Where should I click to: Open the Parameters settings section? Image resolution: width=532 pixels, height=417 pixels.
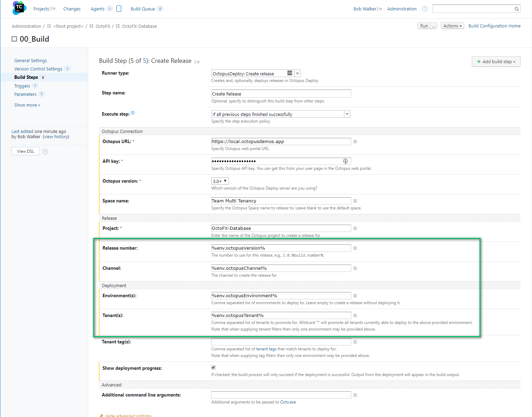pyautogui.click(x=25, y=94)
